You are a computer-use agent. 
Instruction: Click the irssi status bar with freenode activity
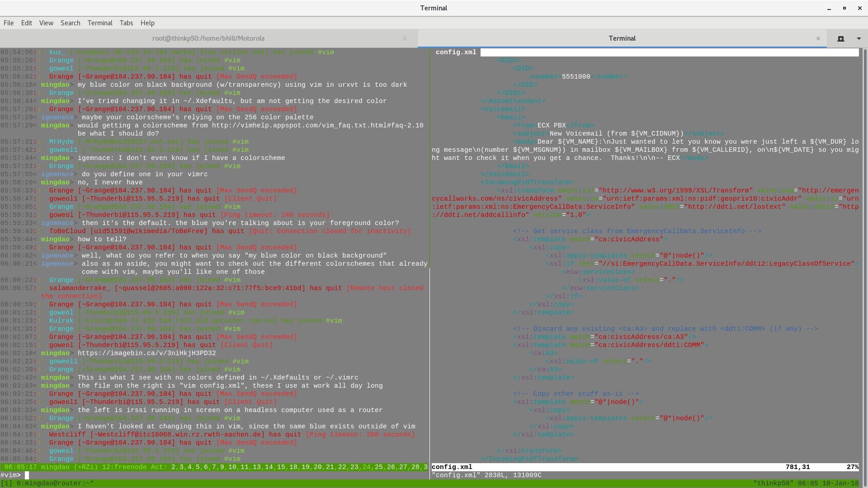pyautogui.click(x=214, y=467)
